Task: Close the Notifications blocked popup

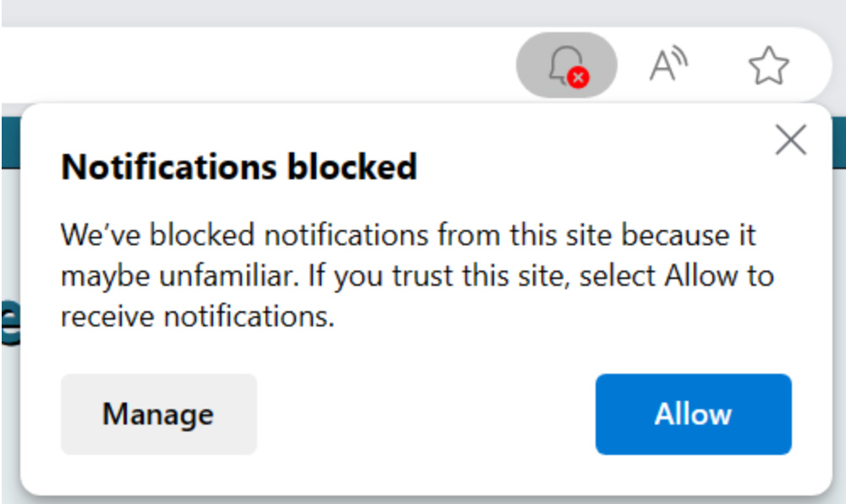Action: pyautogui.click(x=791, y=140)
